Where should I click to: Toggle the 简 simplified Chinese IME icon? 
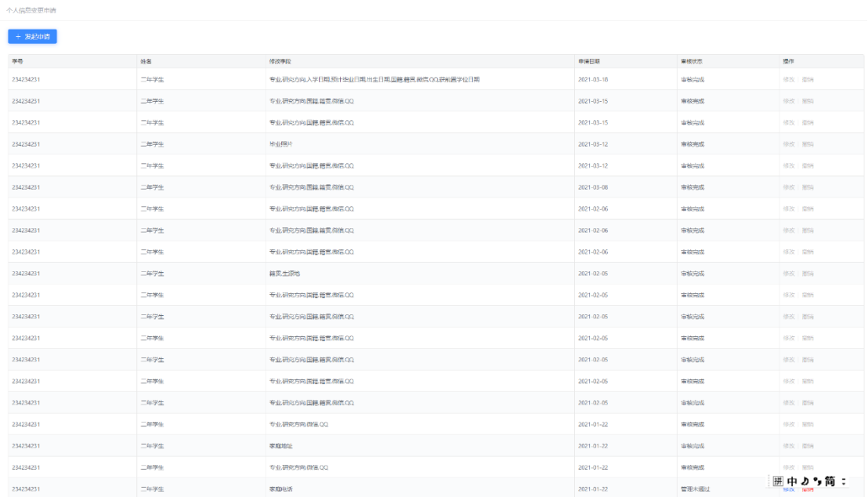tap(830, 481)
